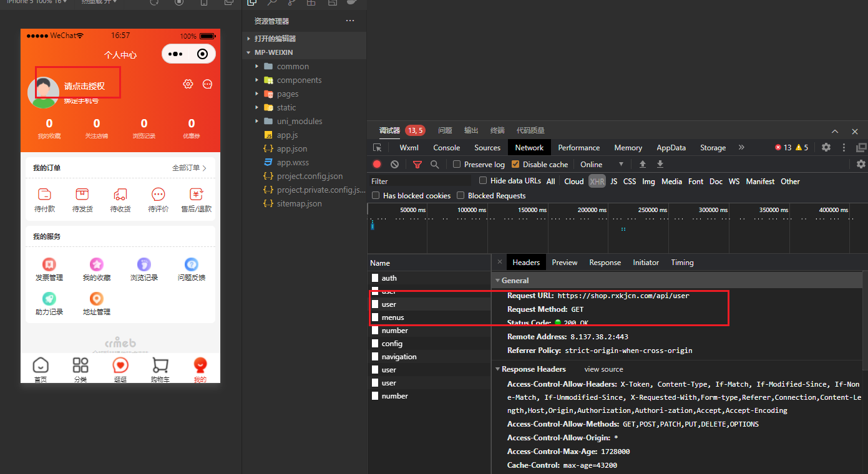The height and width of the screenshot is (474, 868).
Task: Uncheck the Disable cache checkbox
Action: coord(515,164)
